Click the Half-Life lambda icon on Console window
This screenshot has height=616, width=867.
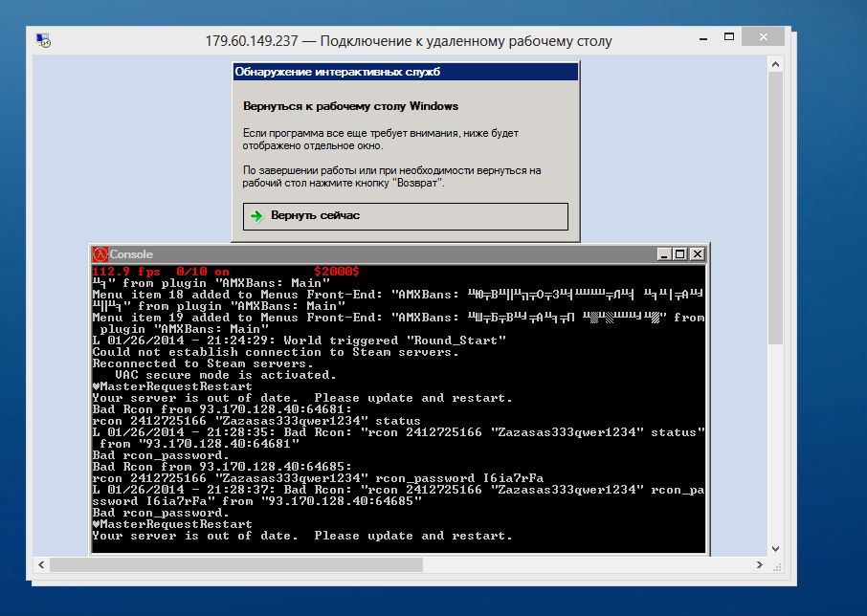click(x=100, y=254)
